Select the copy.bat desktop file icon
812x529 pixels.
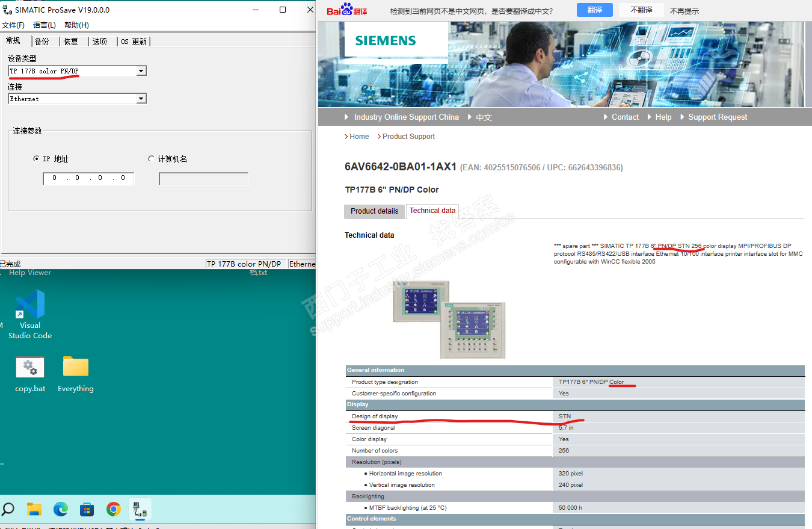pyautogui.click(x=30, y=374)
